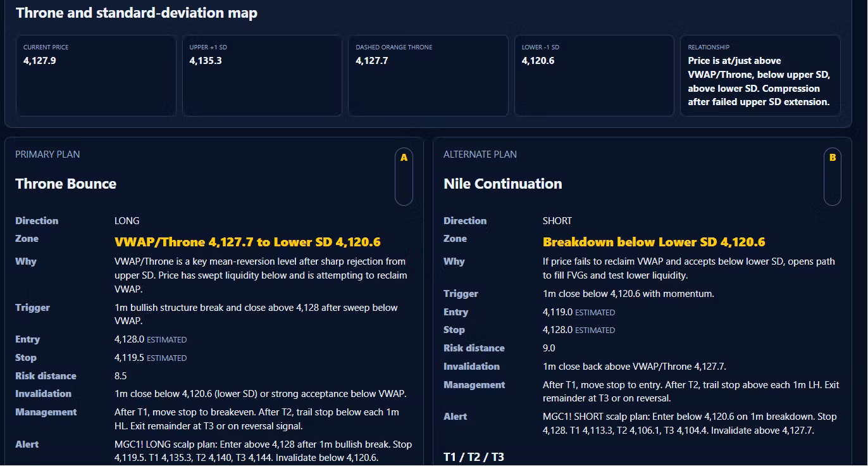
Task: Click the MGC1! SHORT scalp plan alert text
Action: (690, 424)
